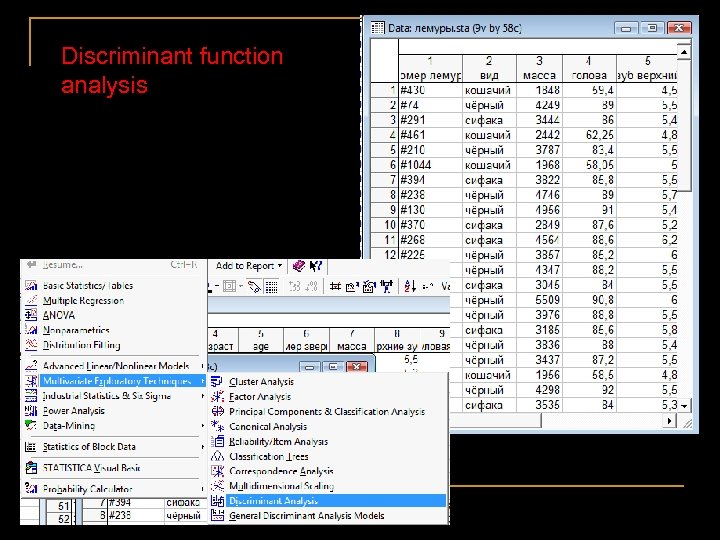Choose Canonical Analysis from submenu
The width and height of the screenshot is (720, 540).
[268, 427]
